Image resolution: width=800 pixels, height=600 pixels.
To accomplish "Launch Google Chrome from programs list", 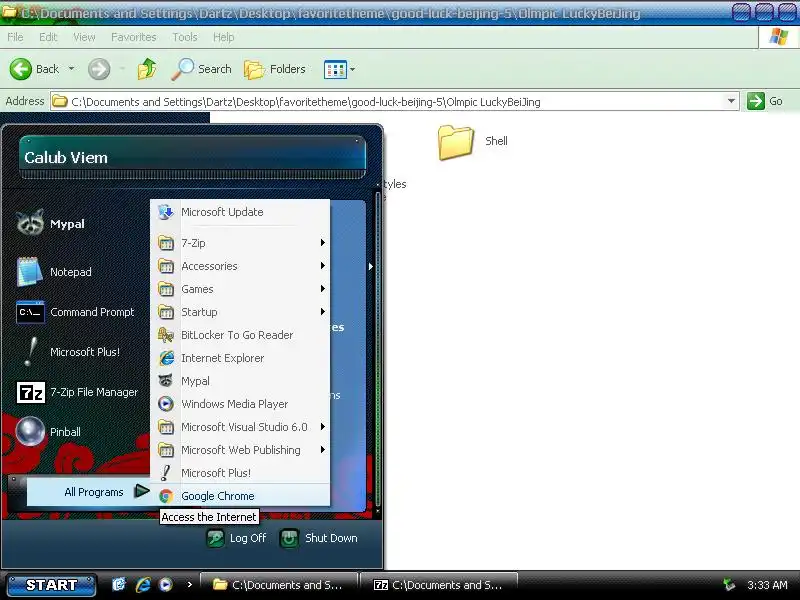I will [x=240, y=495].
